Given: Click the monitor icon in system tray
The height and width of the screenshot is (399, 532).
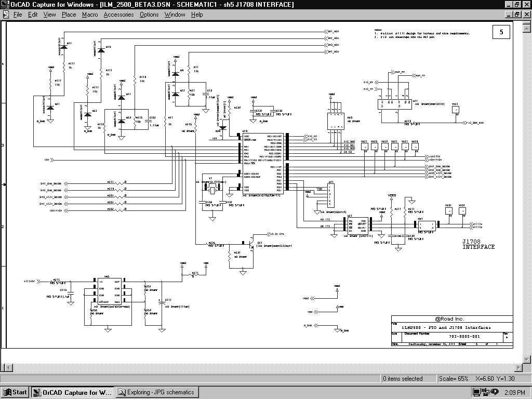Looking at the screenshot, I should [476, 392].
